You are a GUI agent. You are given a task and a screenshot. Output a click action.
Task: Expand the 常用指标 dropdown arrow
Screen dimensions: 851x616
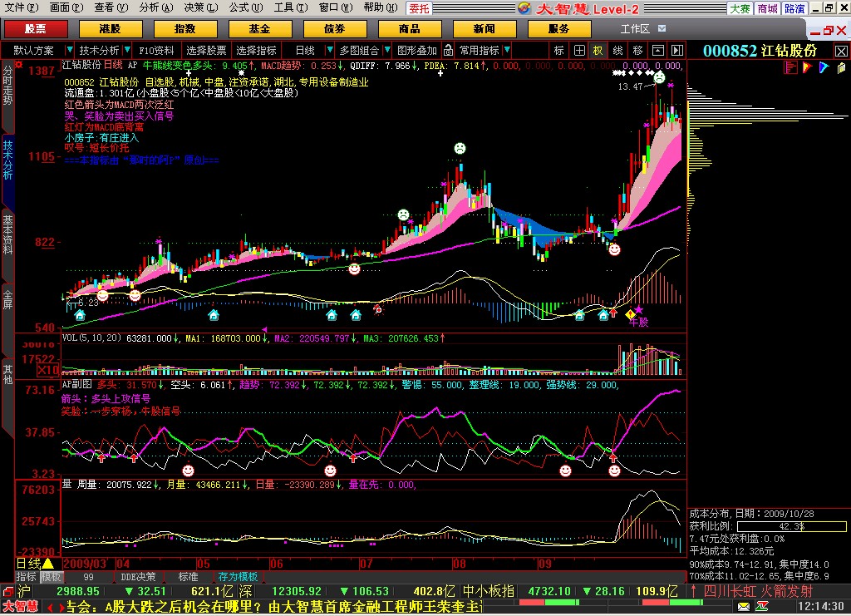click(x=507, y=50)
